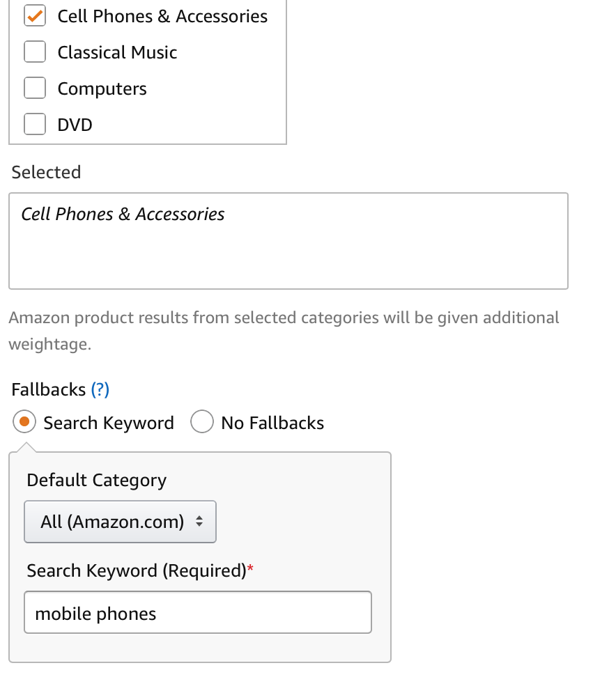Select italic Cell Phones & Accessories in Selected box
This screenshot has width=616, height=677.
(x=123, y=214)
